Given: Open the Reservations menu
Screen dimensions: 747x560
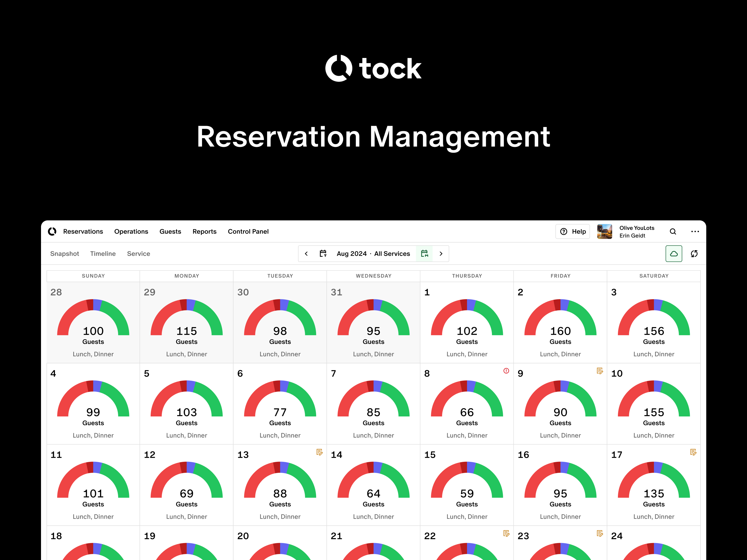Looking at the screenshot, I should tap(83, 231).
